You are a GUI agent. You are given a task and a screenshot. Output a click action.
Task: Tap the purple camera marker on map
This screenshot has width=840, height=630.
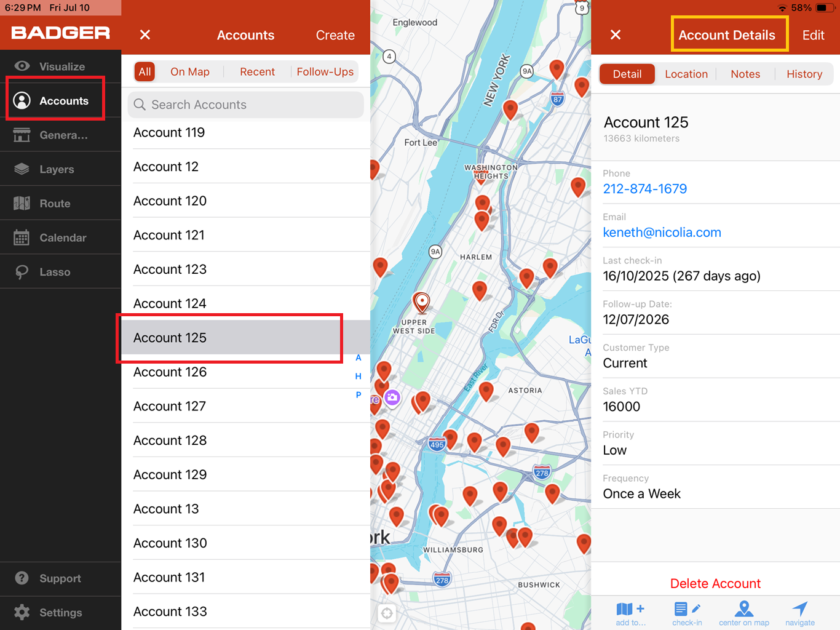click(392, 397)
